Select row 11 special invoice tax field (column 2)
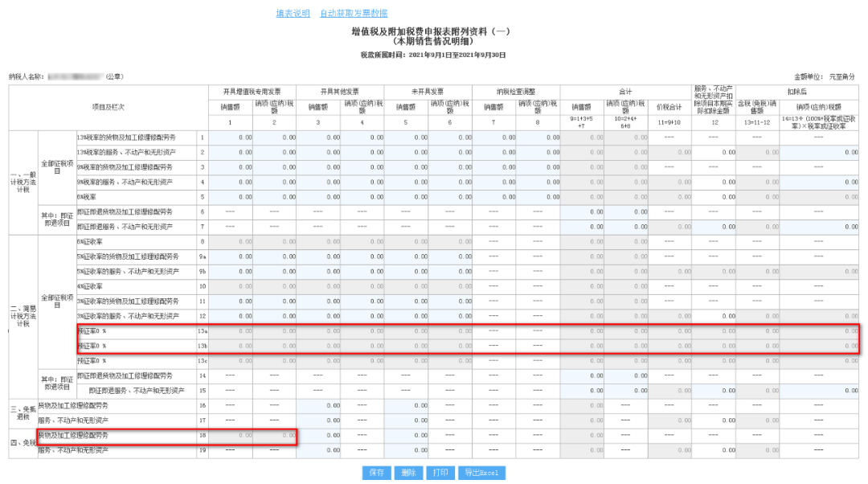Viewport: 868px width, 484px height. (x=275, y=301)
